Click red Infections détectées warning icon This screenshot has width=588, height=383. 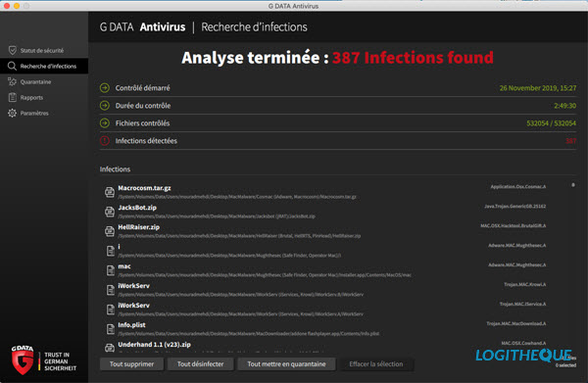point(105,140)
